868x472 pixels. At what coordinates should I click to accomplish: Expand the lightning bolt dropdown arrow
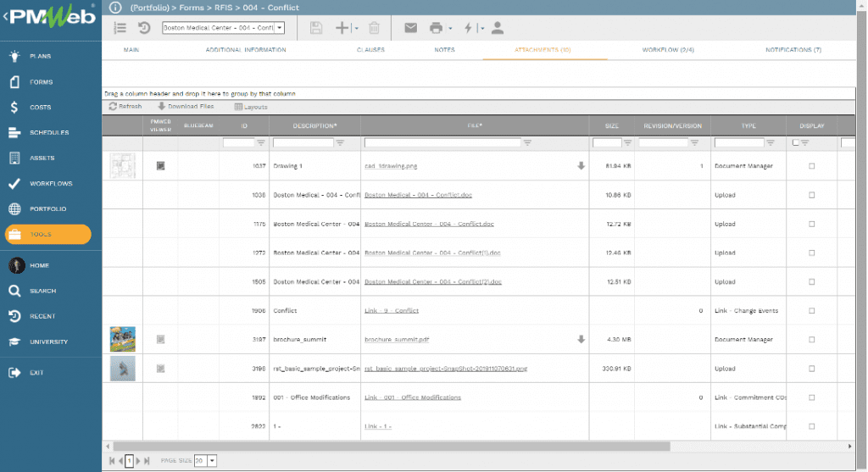coord(482,28)
